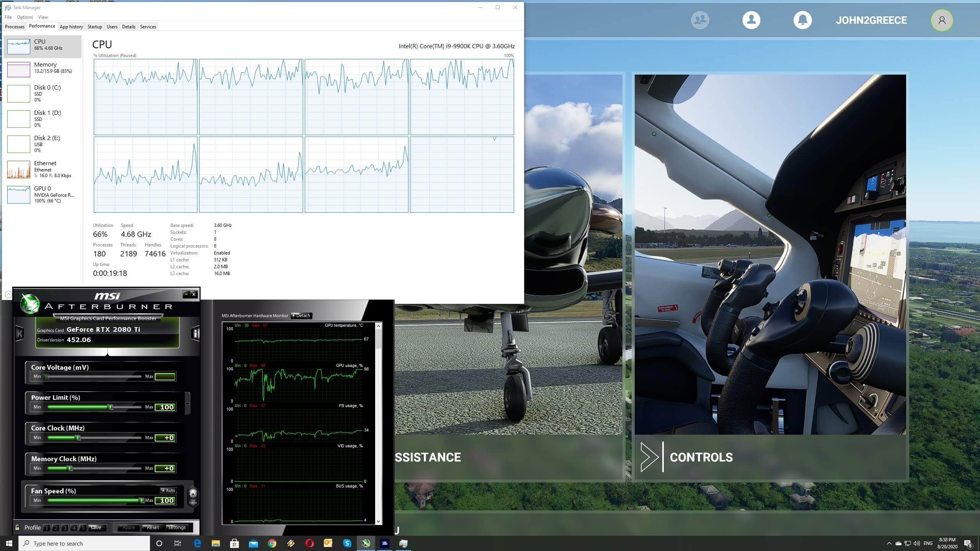Select the Performance tab in Task Manager

tap(41, 26)
